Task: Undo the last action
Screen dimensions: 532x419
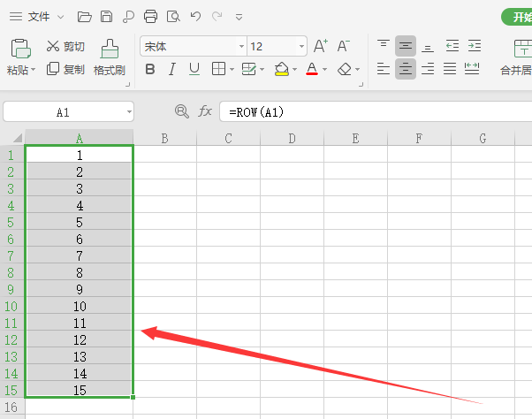Action: coord(195,16)
